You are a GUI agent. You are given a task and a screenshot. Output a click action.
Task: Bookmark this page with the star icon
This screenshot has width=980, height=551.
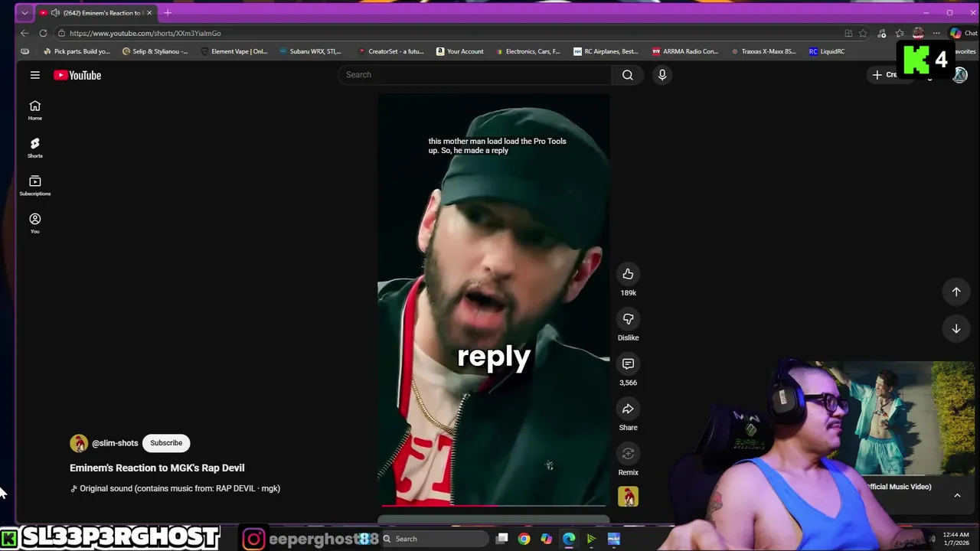click(x=863, y=33)
